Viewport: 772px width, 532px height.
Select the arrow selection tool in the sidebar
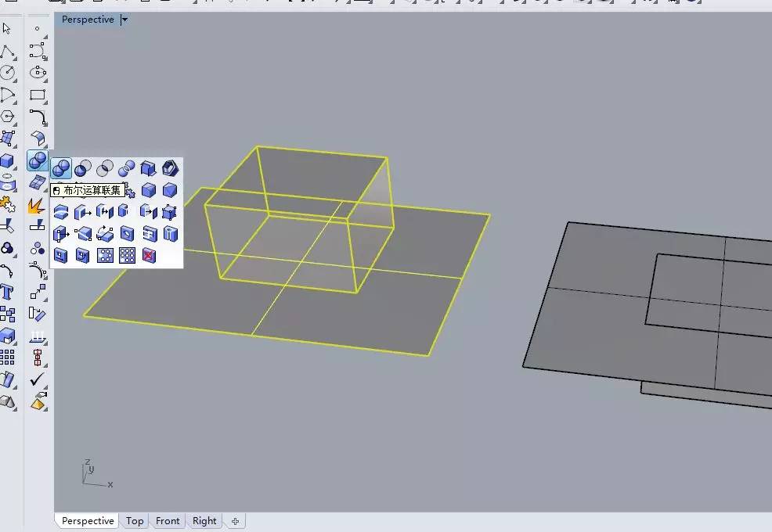(x=6, y=28)
